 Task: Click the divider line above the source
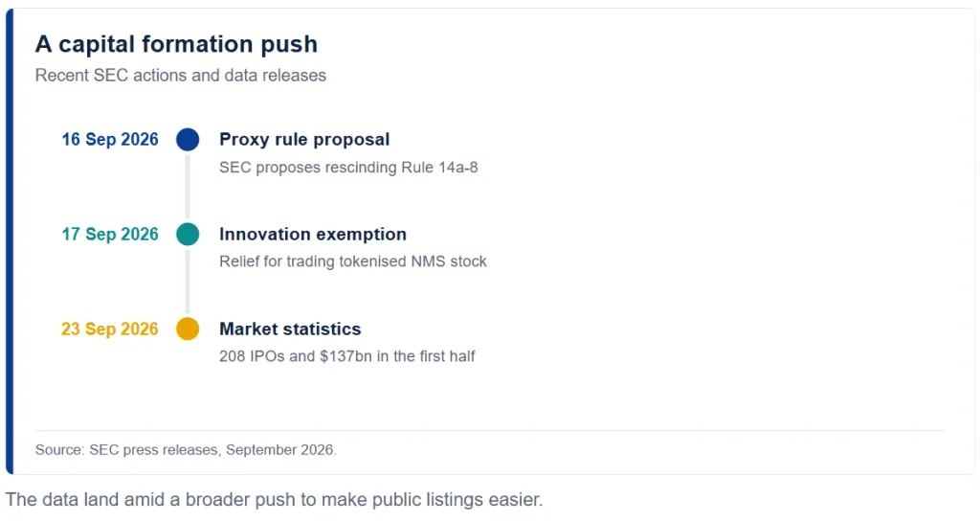490,430
